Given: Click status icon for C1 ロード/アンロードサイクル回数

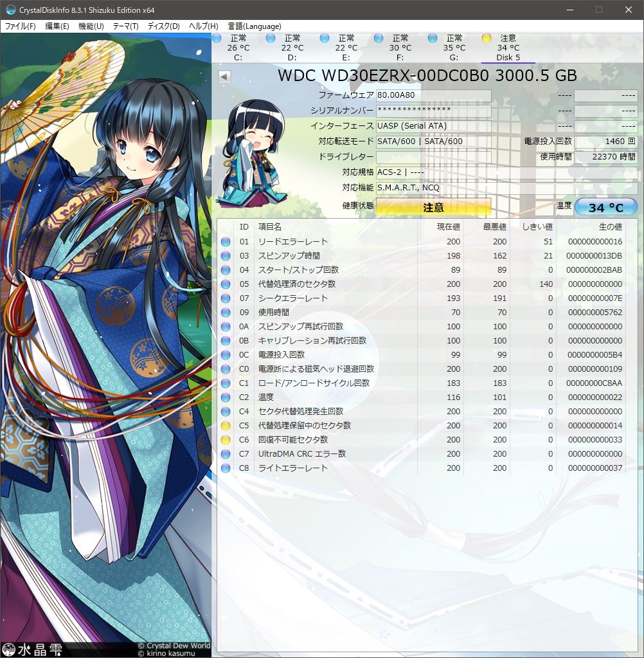Looking at the screenshot, I should pos(226,383).
